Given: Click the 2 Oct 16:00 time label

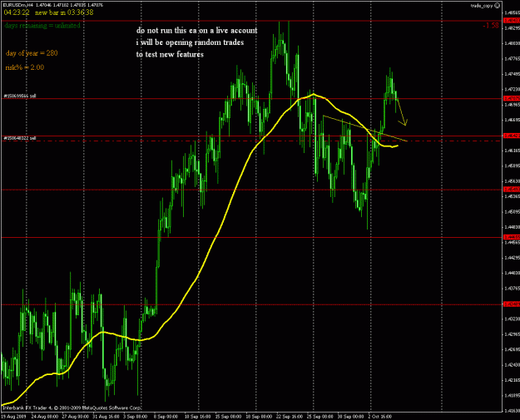Looking at the screenshot, I should (380, 417).
